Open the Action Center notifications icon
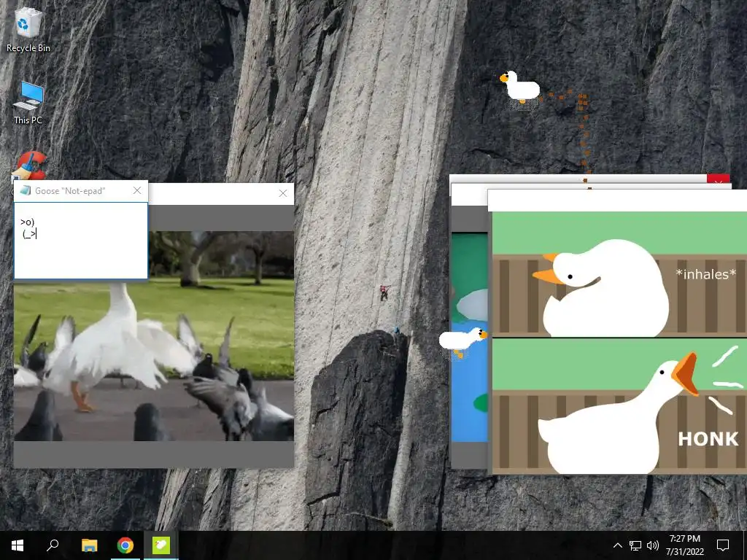The width and height of the screenshot is (747, 560). tap(723, 545)
